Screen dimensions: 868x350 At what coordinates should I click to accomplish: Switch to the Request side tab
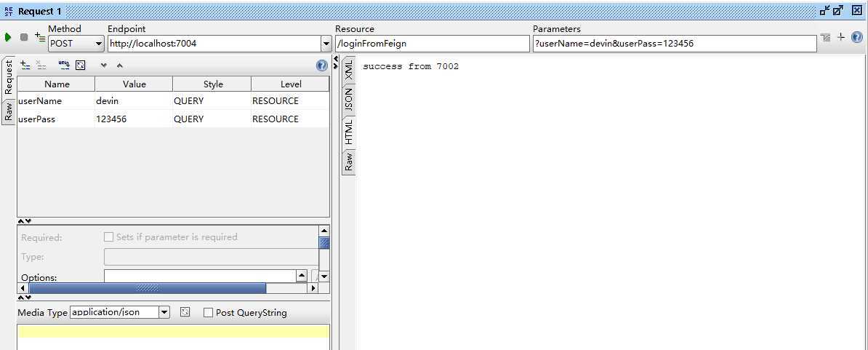8,77
